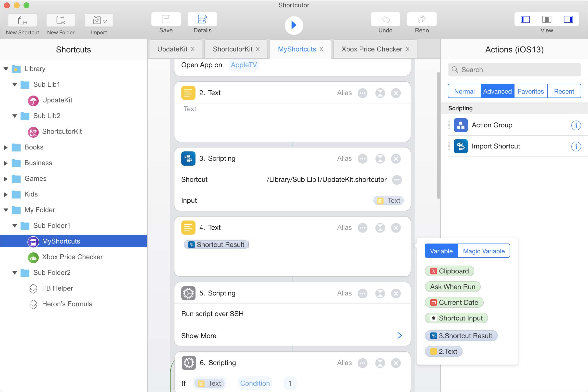Switch to Xbox Price Checker tab
Viewport: 588px width, 392px height.
(371, 49)
